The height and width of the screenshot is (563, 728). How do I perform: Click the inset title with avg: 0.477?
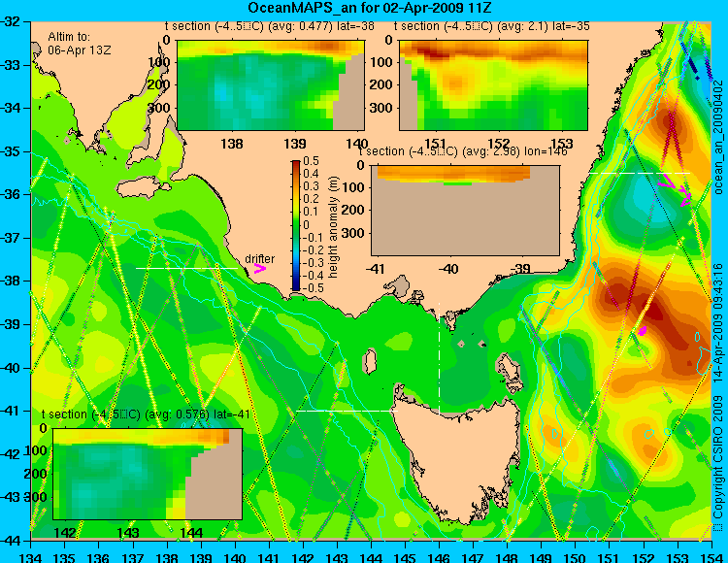click(270, 26)
